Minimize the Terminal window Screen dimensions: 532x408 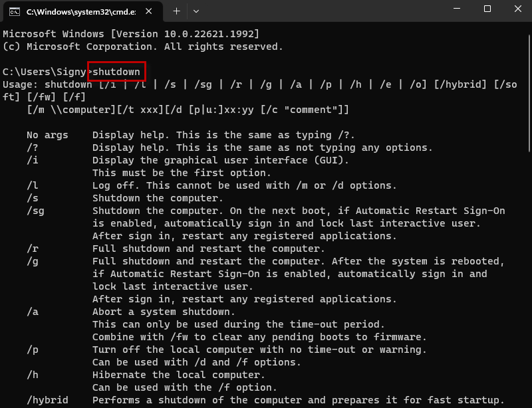[456, 9]
